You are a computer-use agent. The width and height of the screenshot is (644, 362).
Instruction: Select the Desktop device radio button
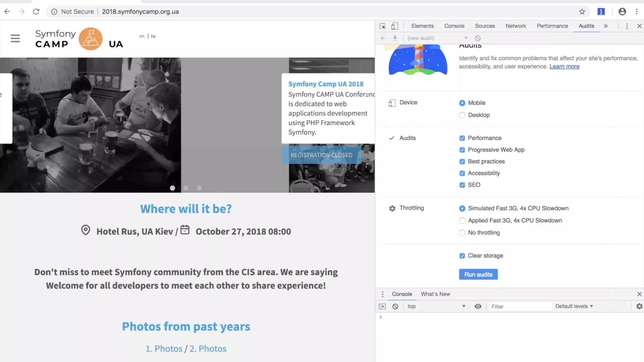462,115
